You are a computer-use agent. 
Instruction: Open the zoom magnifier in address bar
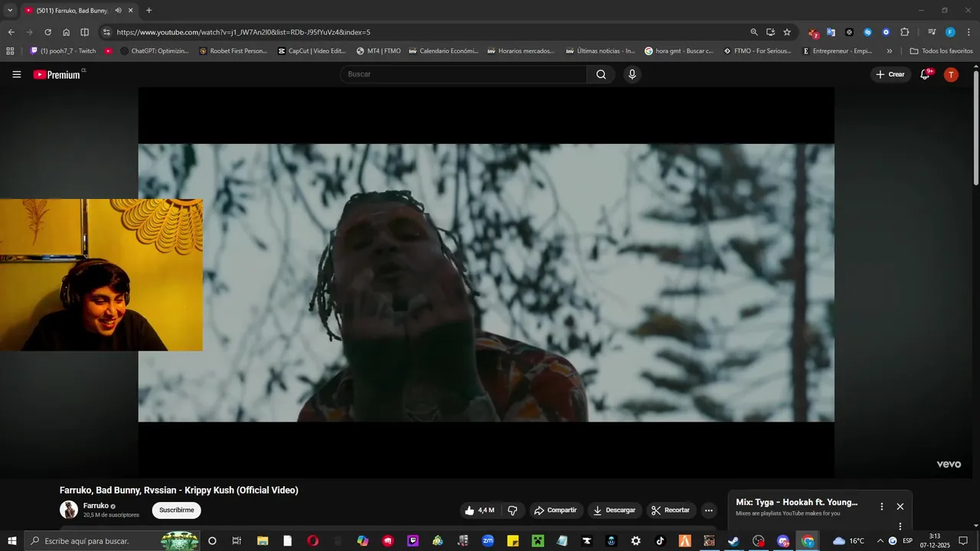click(x=753, y=32)
